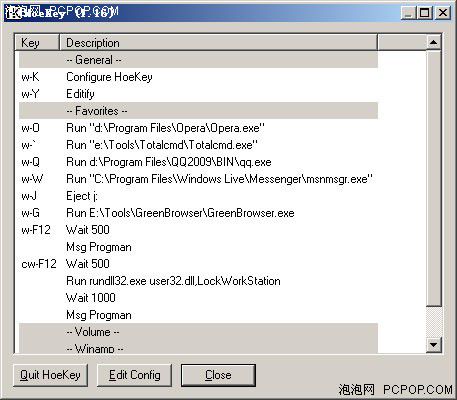The height and width of the screenshot is (400, 457).
Task: Click the 'w-F12' key cell
Action: pos(36,230)
